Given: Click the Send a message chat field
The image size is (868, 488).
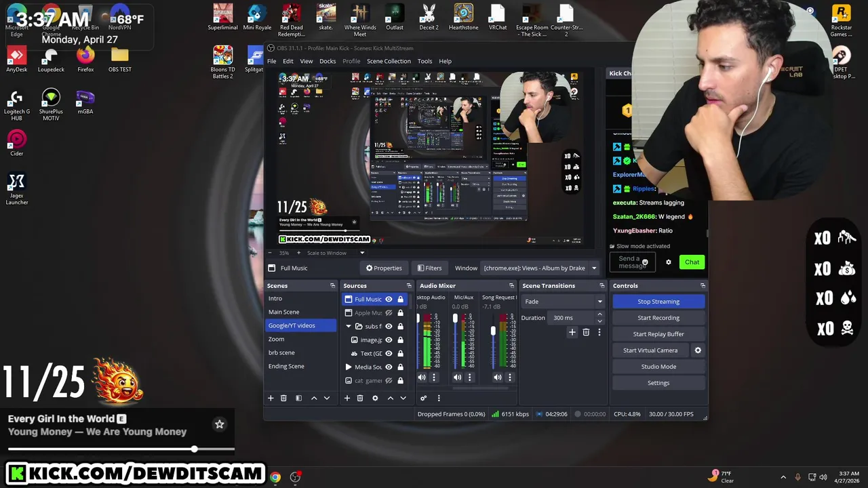Looking at the screenshot, I should pos(633,262).
